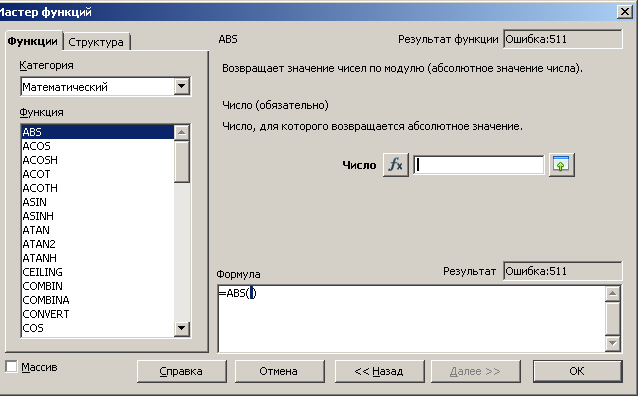Click function list scroll down arrow
Image resolution: width=638 pixels, height=396 pixels.
pos(181,328)
